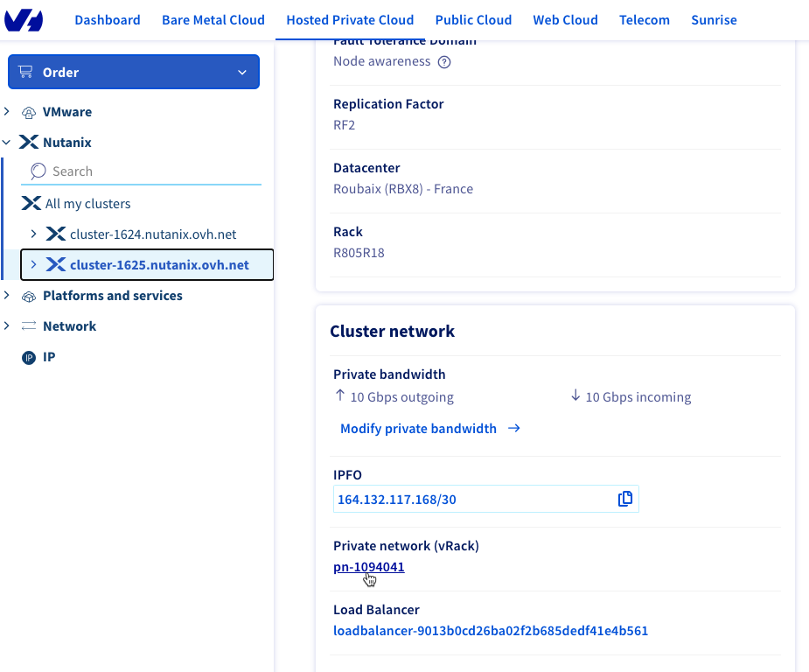The width and height of the screenshot is (809, 672).
Task: Open vRack link pn-1094041
Action: [x=369, y=567]
